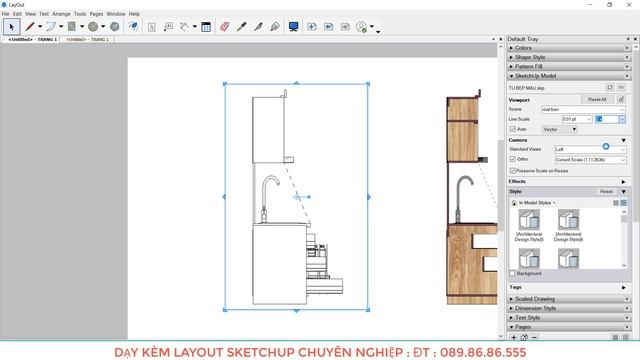Duplicate page icon in Pages panel
The width and height of the screenshot is (640, 360).
524,337
